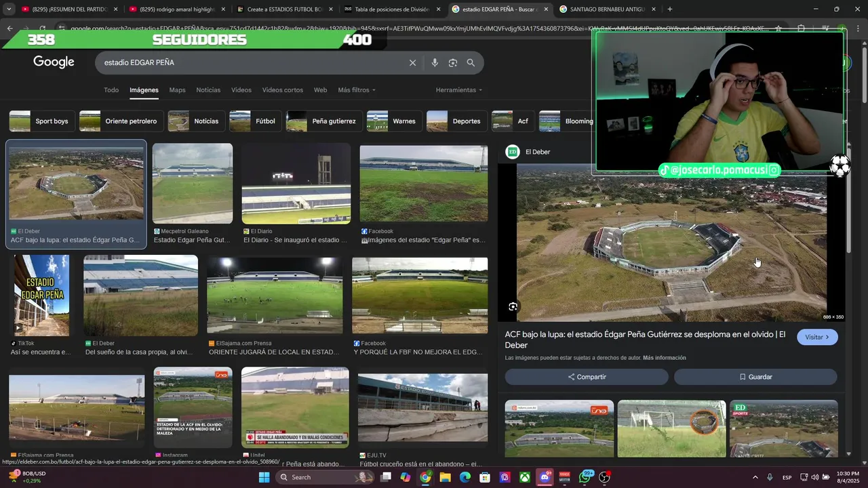Filter images by 'Acf' chip

pos(513,121)
